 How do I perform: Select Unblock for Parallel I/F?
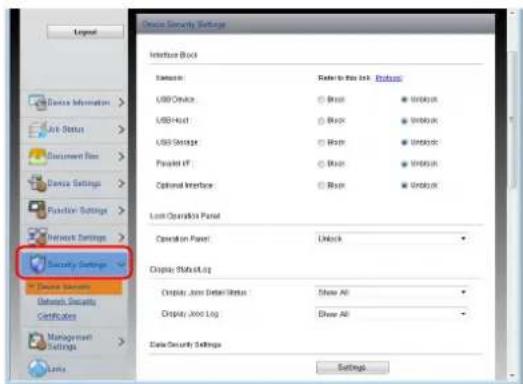[404, 164]
